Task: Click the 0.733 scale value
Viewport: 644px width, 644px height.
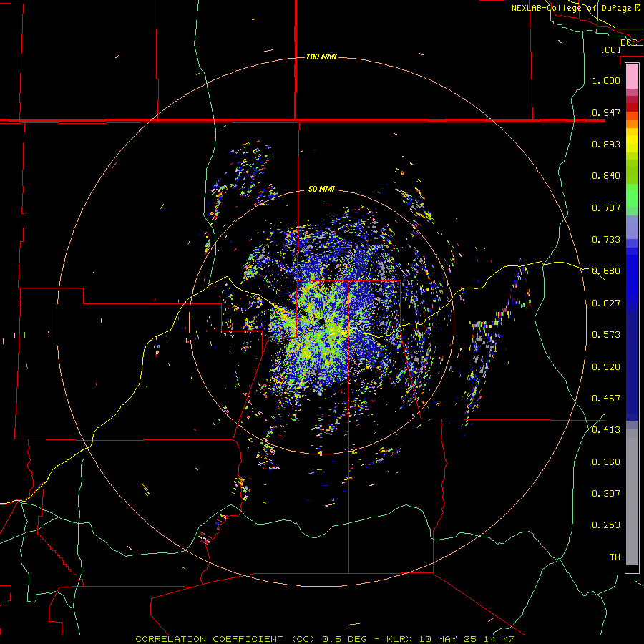Action: [606, 240]
